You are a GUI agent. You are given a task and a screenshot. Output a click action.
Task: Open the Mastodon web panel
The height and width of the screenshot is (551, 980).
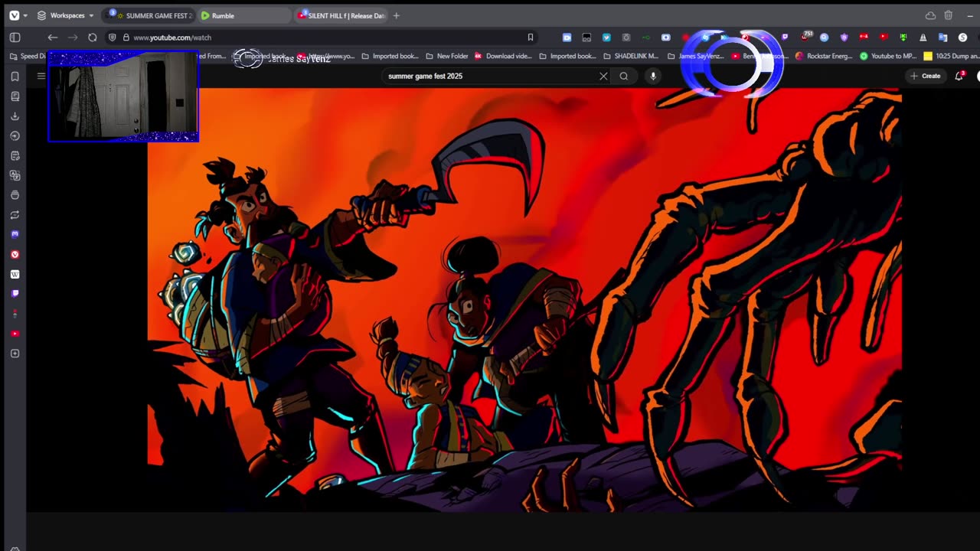[15, 235]
